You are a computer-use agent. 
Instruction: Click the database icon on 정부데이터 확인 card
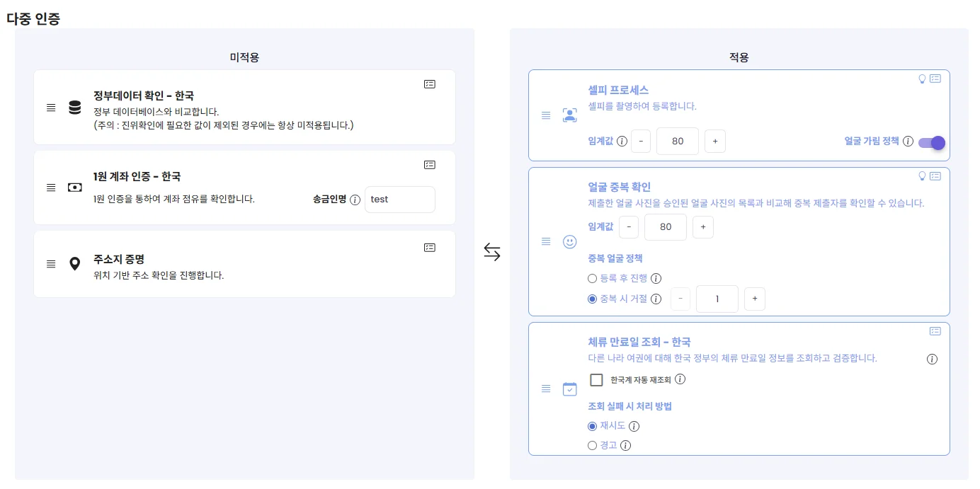pos(74,106)
